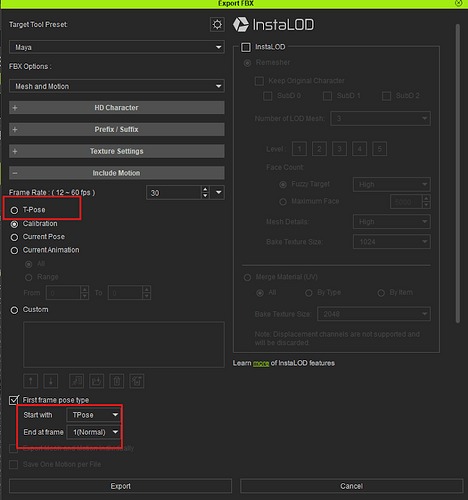Click the Frame Rate value field
Image resolution: width=468 pixels, height=500 pixels.
click(174, 193)
